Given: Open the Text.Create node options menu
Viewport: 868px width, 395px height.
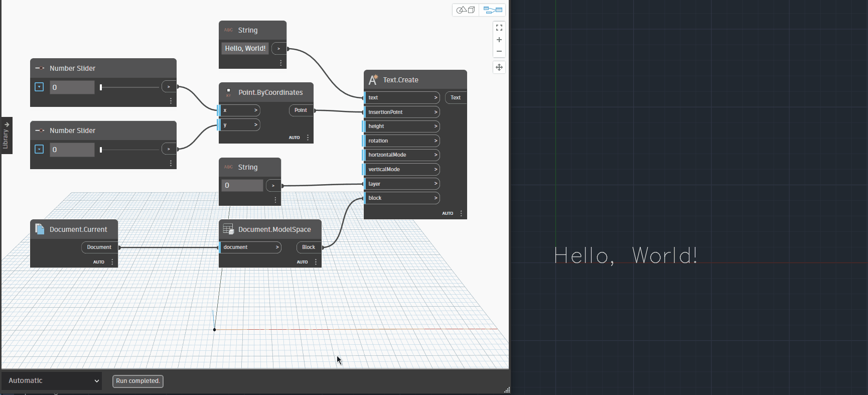Looking at the screenshot, I should [461, 213].
